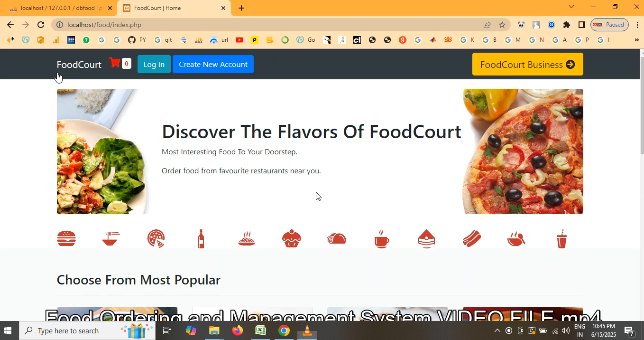Open the phpMyAdmin PMA bookmark
The width and height of the screenshot is (644, 340).
(x=199, y=40)
